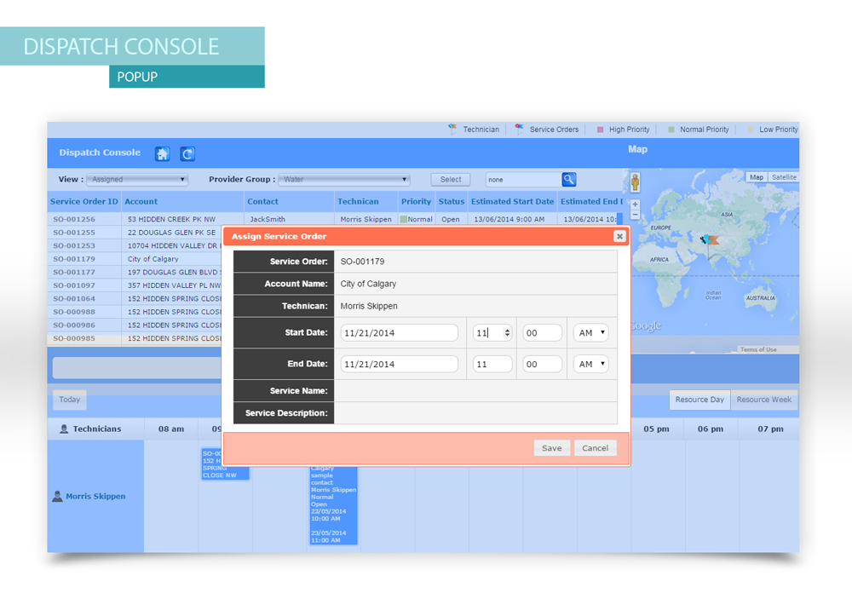
Task: Switch to the Resource Day tab
Action: click(699, 400)
